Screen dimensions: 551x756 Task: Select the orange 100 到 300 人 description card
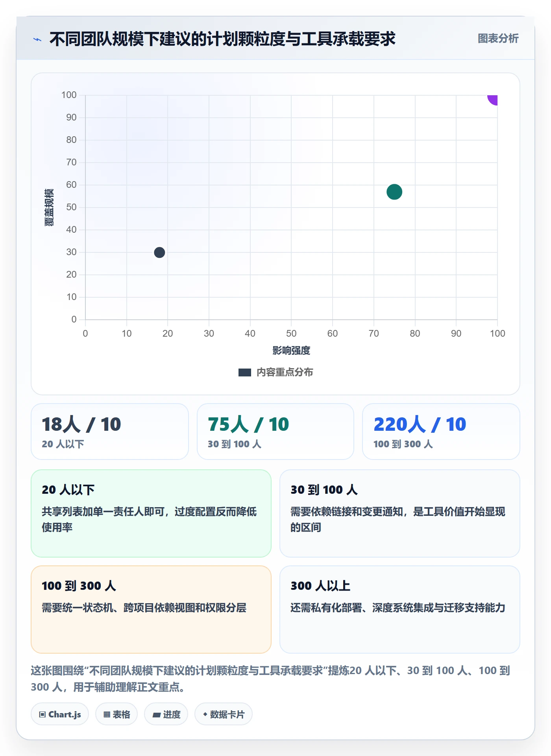pos(151,610)
